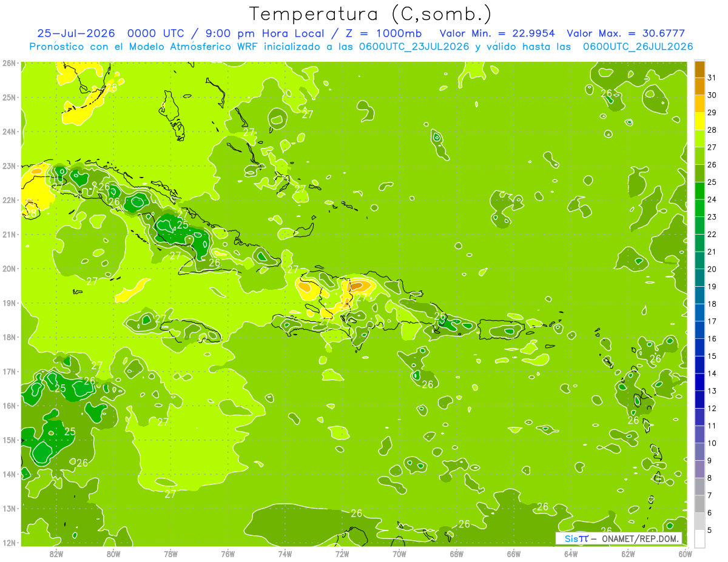Click the 'Temperatura (C,somb.)' chart title
This screenshot has height=562, width=728.
(371, 14)
